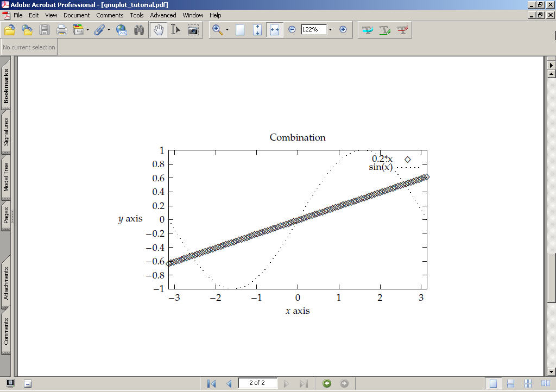
Task: Switch to the Bookmarks panel tab
Action: point(6,86)
